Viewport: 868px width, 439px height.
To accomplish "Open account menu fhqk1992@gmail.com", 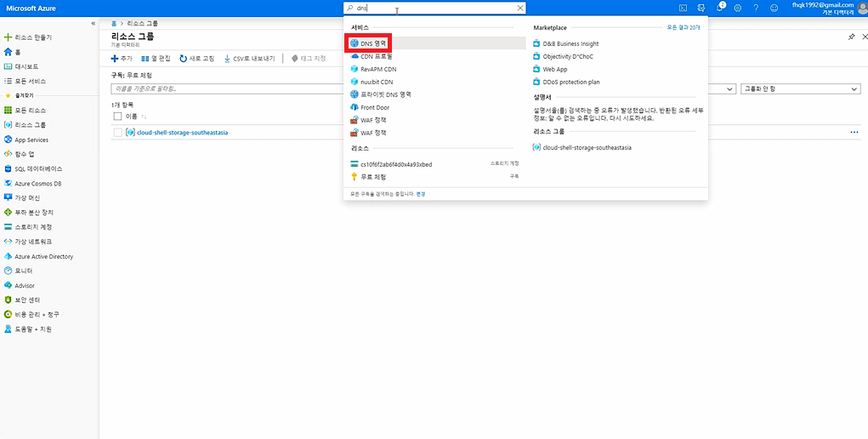I will [827, 8].
